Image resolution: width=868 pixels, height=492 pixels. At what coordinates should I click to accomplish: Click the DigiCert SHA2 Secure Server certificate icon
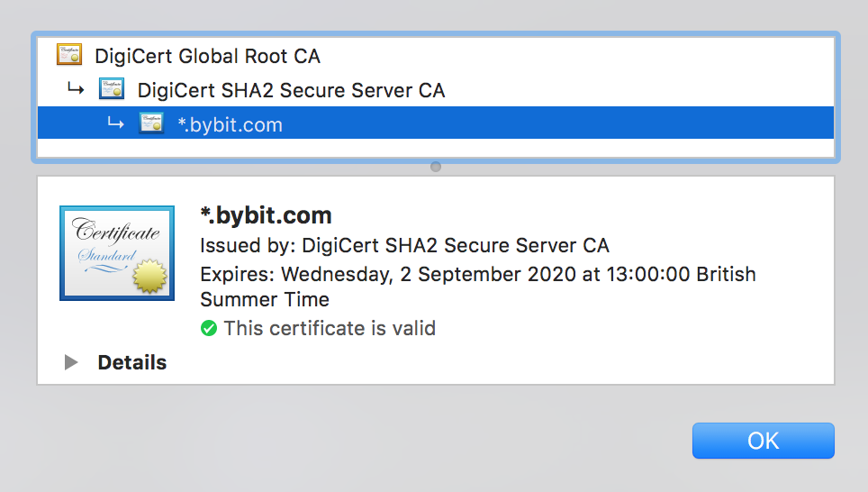tap(112, 88)
